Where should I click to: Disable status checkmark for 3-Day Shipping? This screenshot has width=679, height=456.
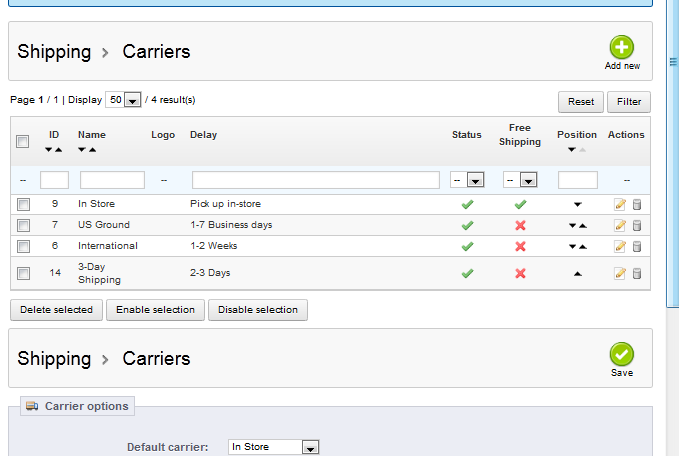(x=467, y=273)
